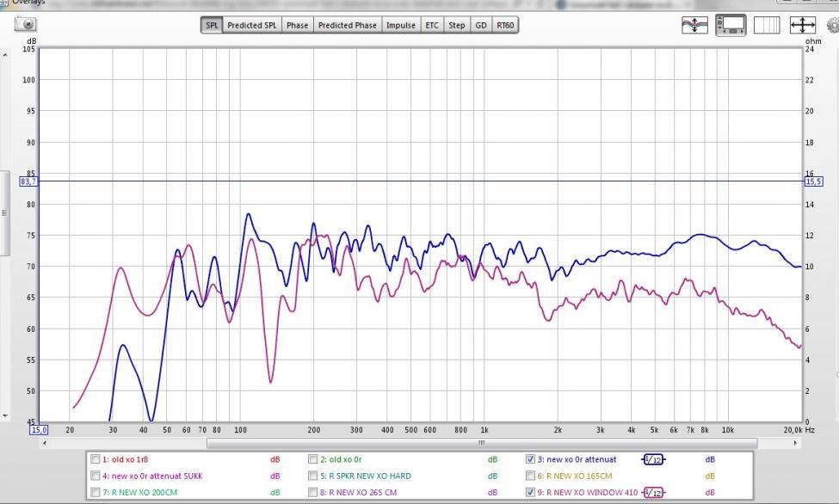Viewport: 839px width, 504px height.
Task: Click the four-arrow axis fit icon
Action: click(x=803, y=25)
